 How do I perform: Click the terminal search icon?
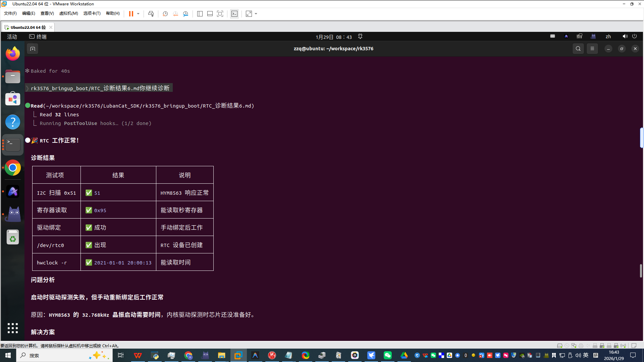[578, 49]
